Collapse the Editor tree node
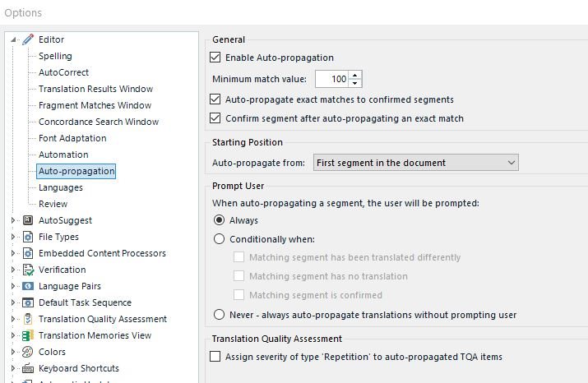This screenshot has width=588, height=383. click(13, 39)
